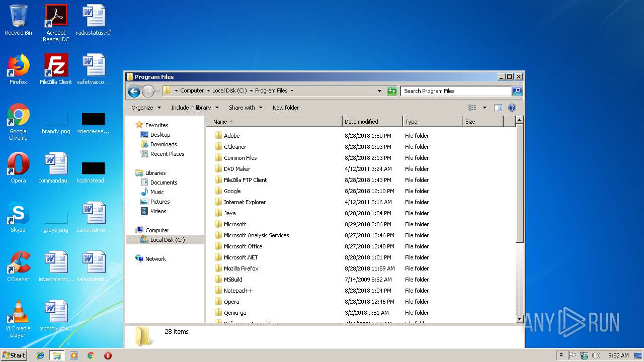Open Recycle Bin desktop icon
This screenshot has height=362, width=644.
coord(18,21)
